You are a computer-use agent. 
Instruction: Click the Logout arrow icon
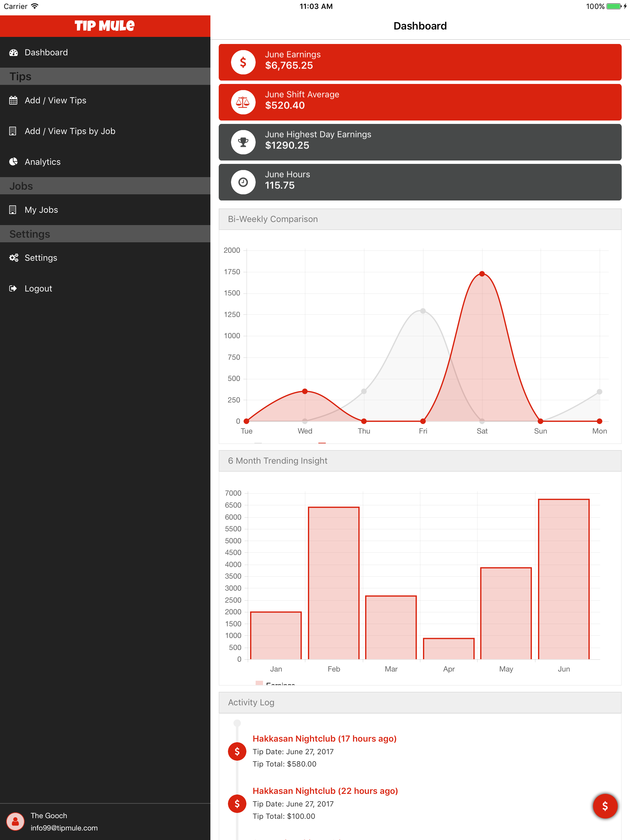[x=13, y=289]
